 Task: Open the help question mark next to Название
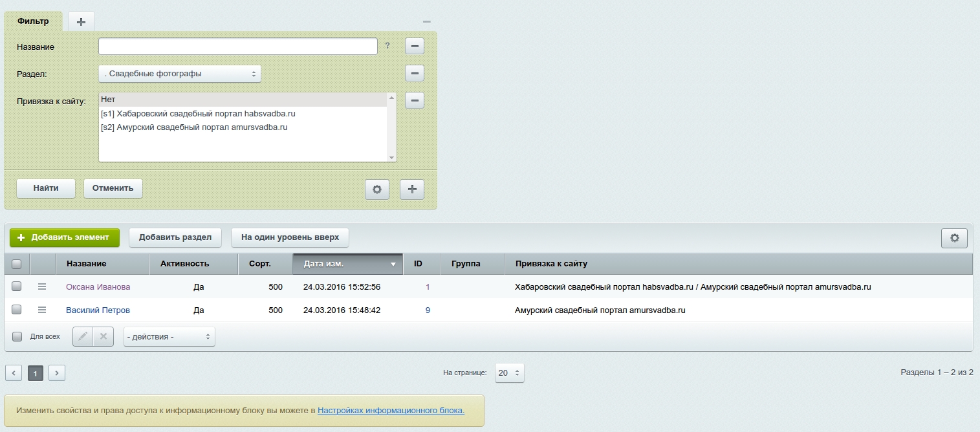tap(387, 46)
